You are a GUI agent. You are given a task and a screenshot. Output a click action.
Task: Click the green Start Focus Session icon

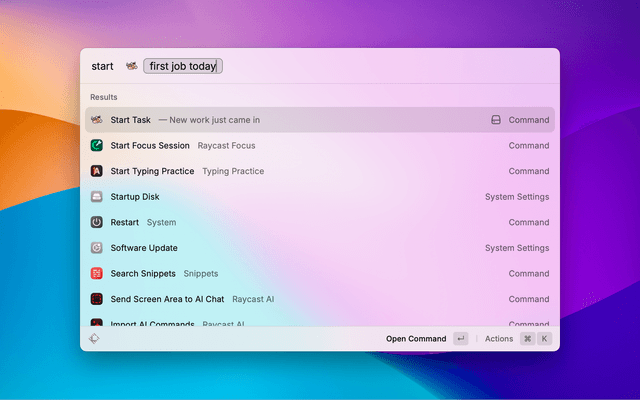pos(97,146)
